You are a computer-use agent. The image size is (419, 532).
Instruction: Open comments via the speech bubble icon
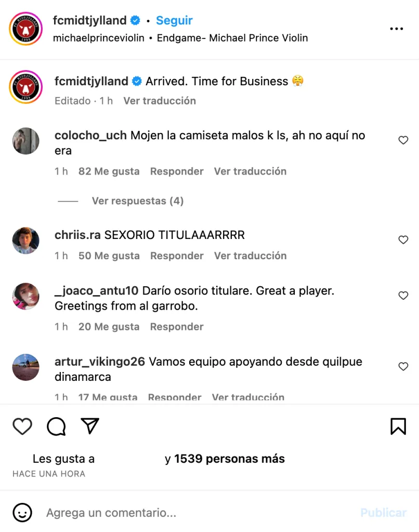(56, 427)
